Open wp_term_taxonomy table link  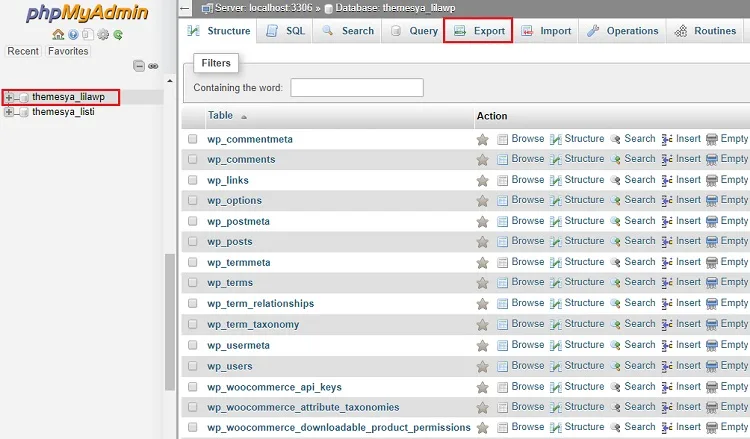click(x=253, y=324)
